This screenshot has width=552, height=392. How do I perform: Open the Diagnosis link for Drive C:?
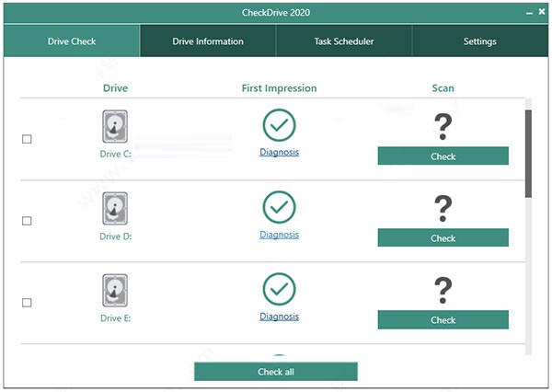[279, 152]
